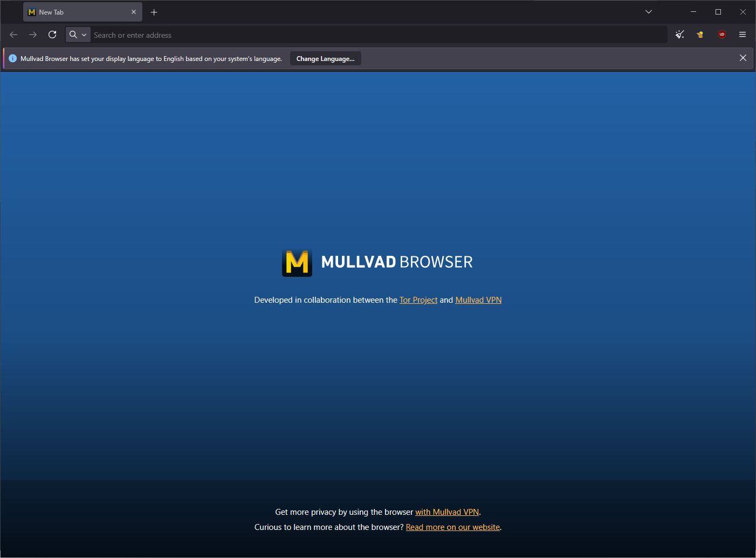This screenshot has height=558, width=756.
Task: Close the New Tab tab
Action: point(134,12)
